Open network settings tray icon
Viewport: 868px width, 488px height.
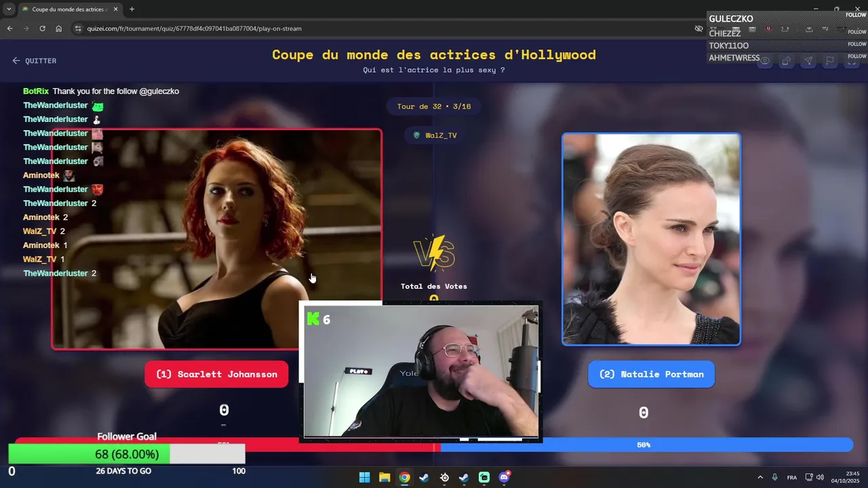pyautogui.click(x=809, y=477)
